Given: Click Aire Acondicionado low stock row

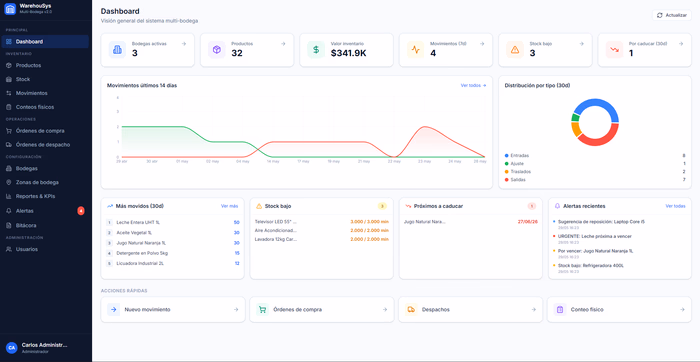Looking at the screenshot, I should (x=321, y=230).
